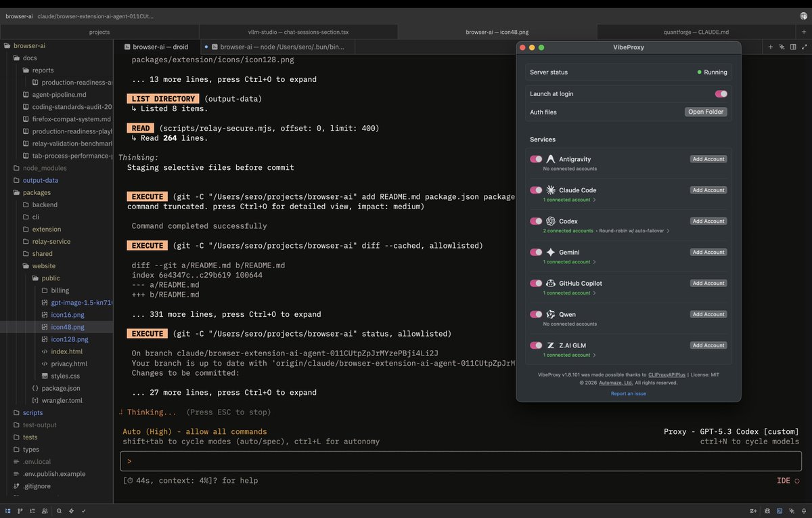
Task: Zoom the terminal panel with expand arrows
Action: pos(803,47)
